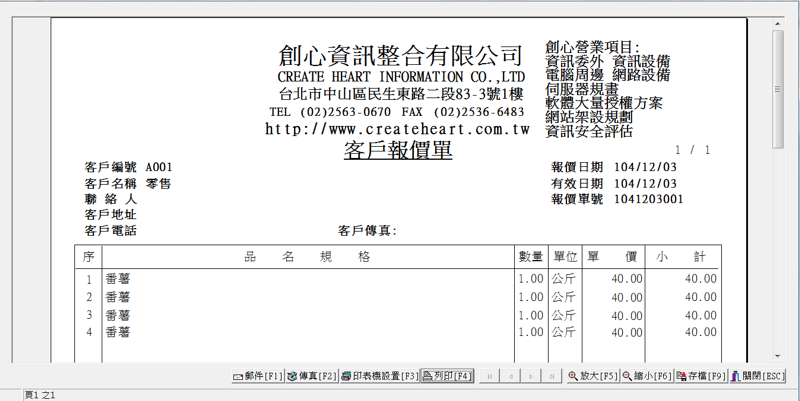Click quotation number 1041203001
Image resolution: width=800 pixels, height=401 pixels.
coord(648,199)
